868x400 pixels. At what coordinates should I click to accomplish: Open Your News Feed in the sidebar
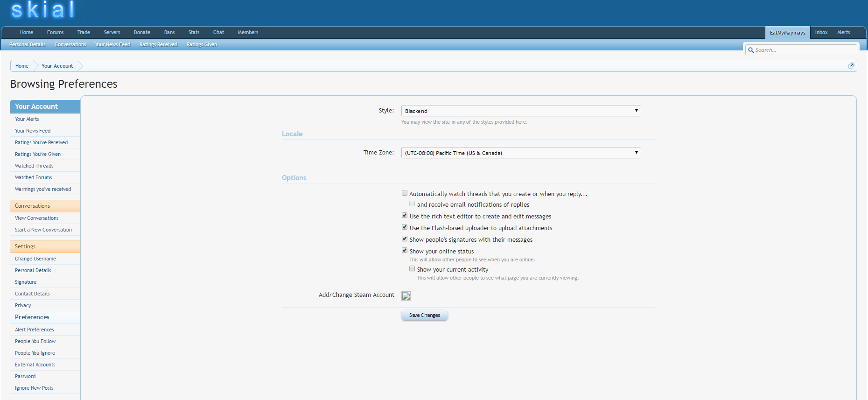(x=45, y=131)
